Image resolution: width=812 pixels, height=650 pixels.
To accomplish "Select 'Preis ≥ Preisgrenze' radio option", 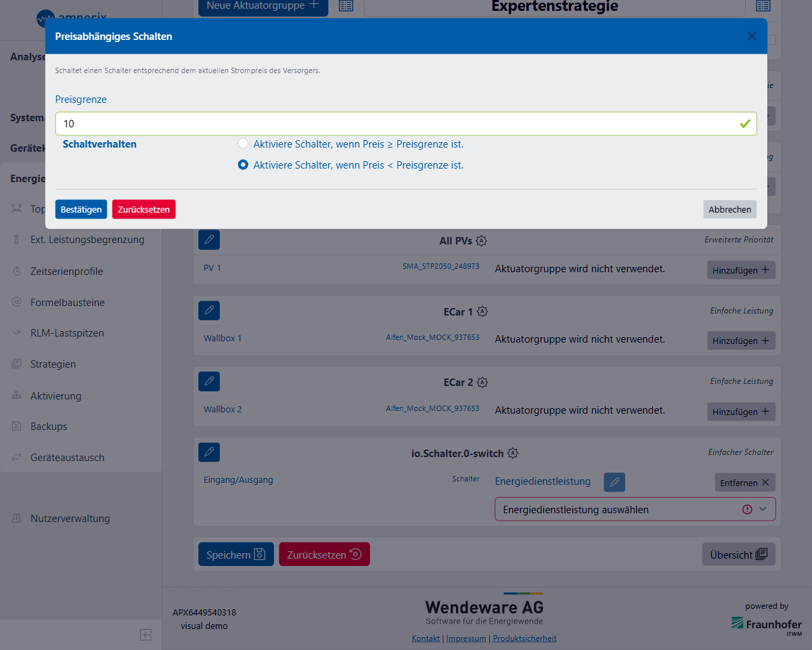I will pos(243,144).
